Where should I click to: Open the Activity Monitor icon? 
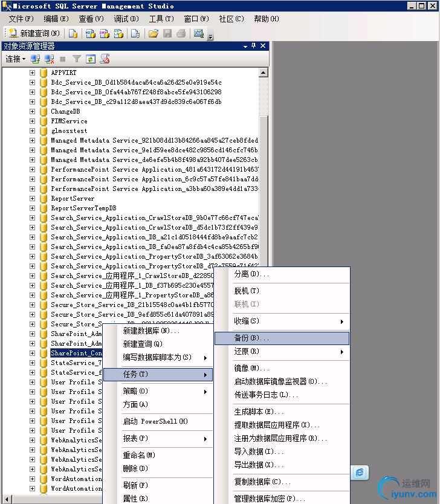click(x=199, y=33)
